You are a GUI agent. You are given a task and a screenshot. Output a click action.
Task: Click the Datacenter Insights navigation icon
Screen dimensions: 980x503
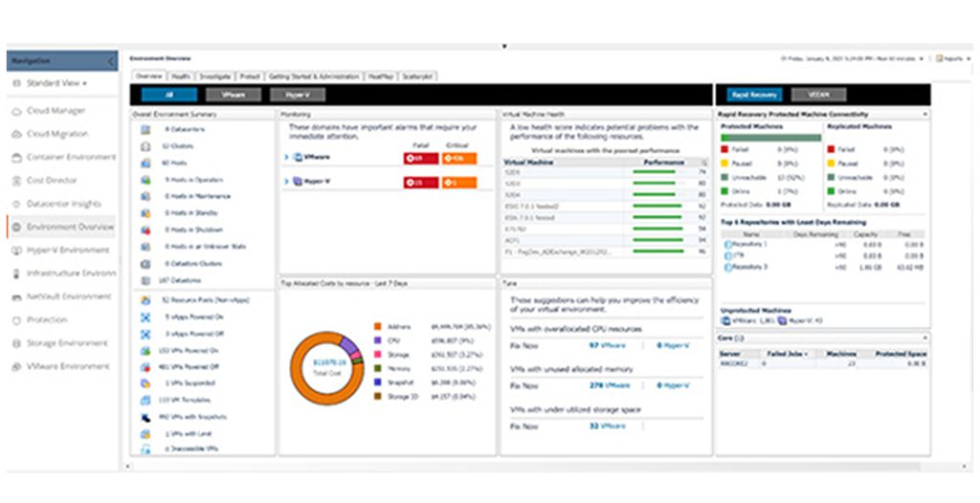(x=17, y=204)
